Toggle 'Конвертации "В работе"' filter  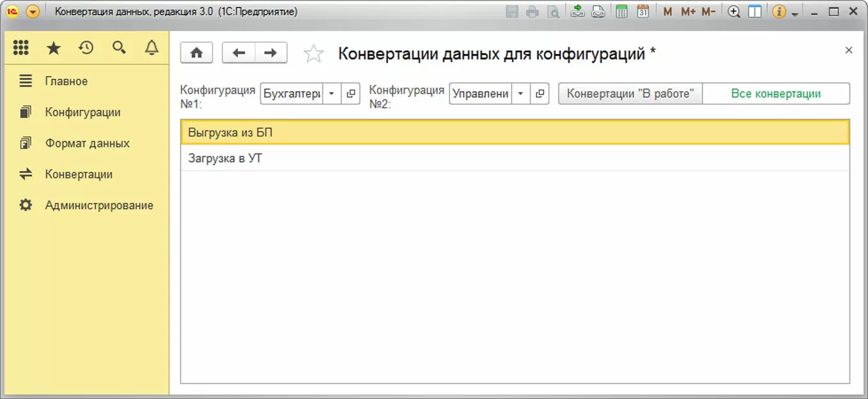coord(630,94)
